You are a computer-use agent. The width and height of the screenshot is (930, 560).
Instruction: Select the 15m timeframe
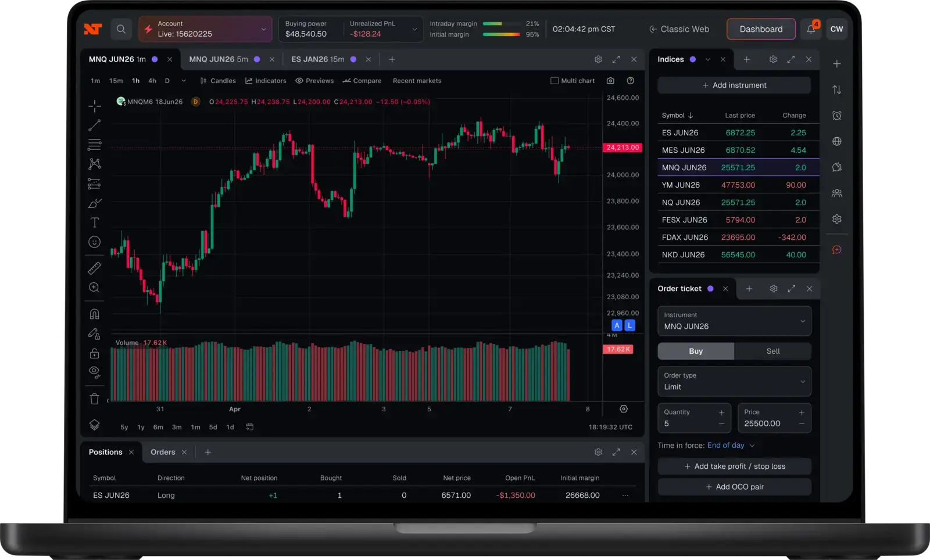(116, 81)
